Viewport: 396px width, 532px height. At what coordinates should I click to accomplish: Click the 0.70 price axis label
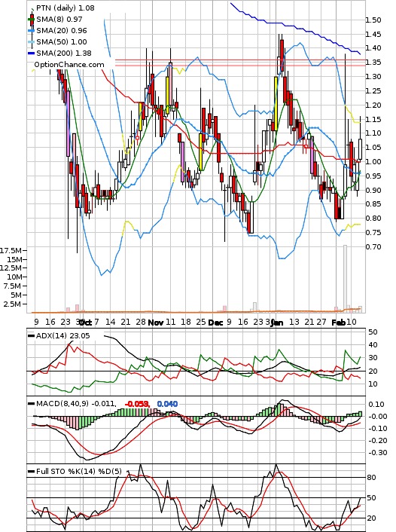(373, 247)
